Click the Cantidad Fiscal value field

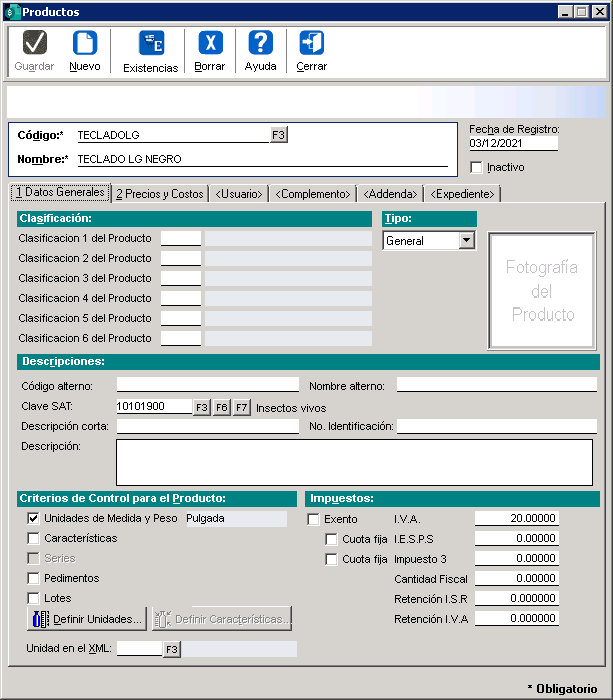517,579
